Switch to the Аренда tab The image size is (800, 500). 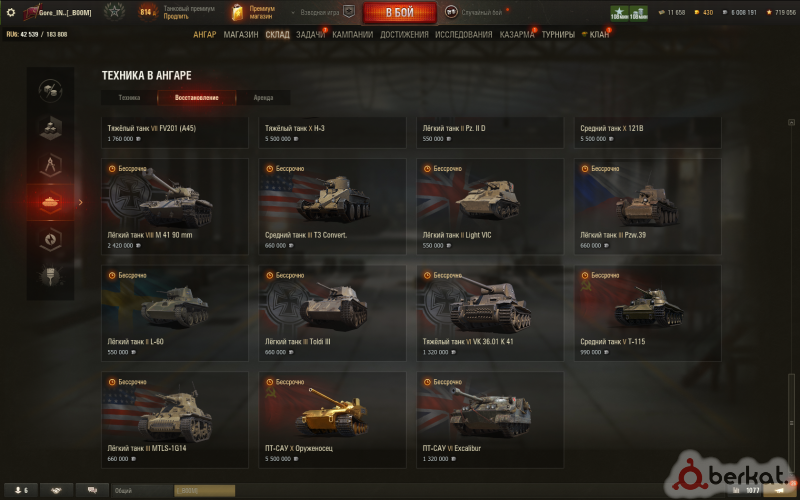coord(263,97)
